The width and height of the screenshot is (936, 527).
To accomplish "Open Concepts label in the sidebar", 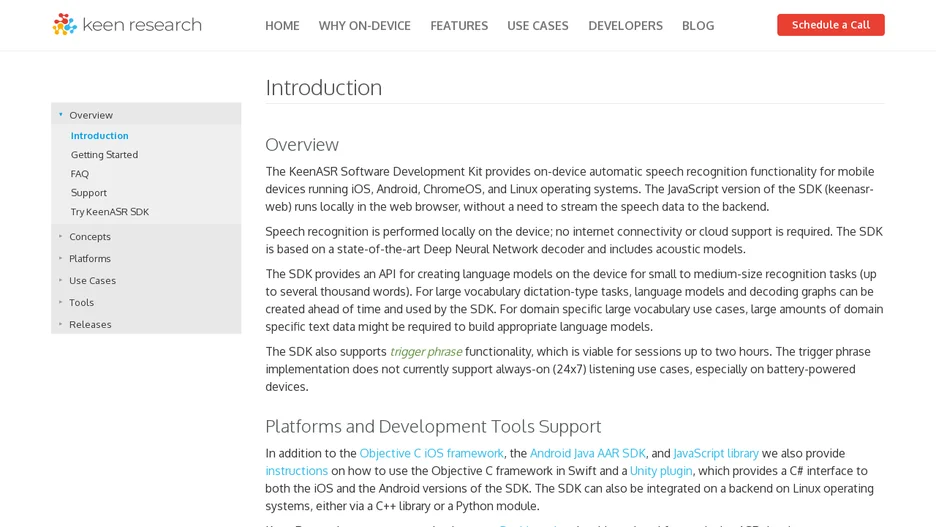I will click(90, 236).
